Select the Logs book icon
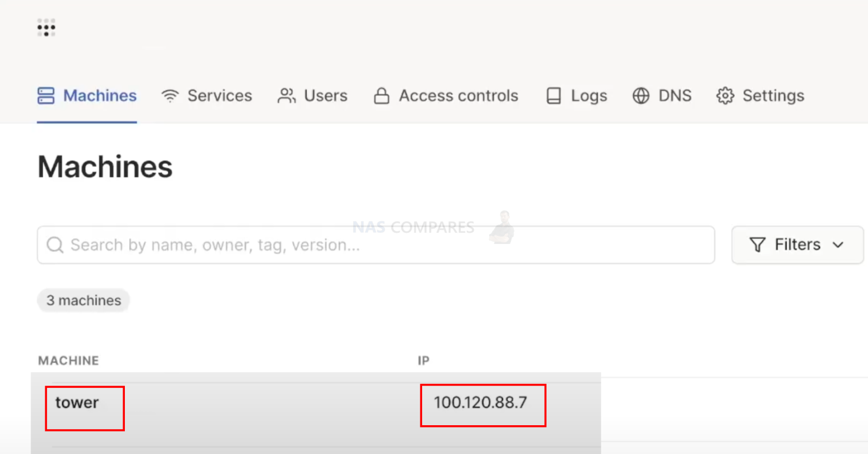Viewport: 868px width, 454px height. (x=553, y=95)
